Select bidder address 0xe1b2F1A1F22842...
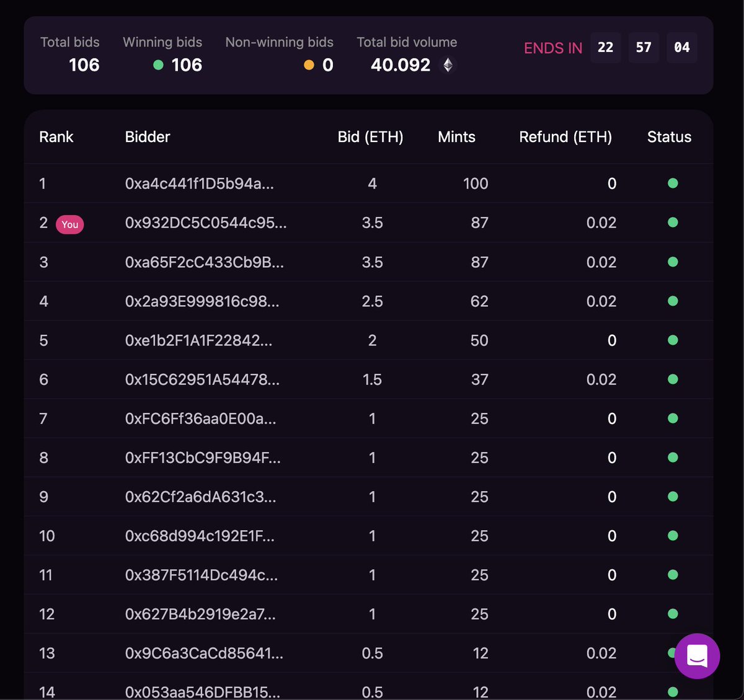Viewport: 744px width, 700px height. tap(198, 340)
